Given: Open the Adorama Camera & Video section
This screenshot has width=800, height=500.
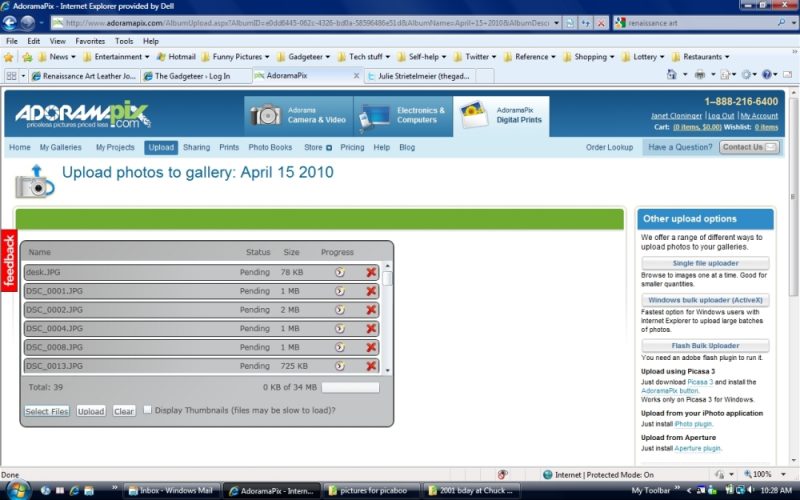Looking at the screenshot, I should (297, 115).
